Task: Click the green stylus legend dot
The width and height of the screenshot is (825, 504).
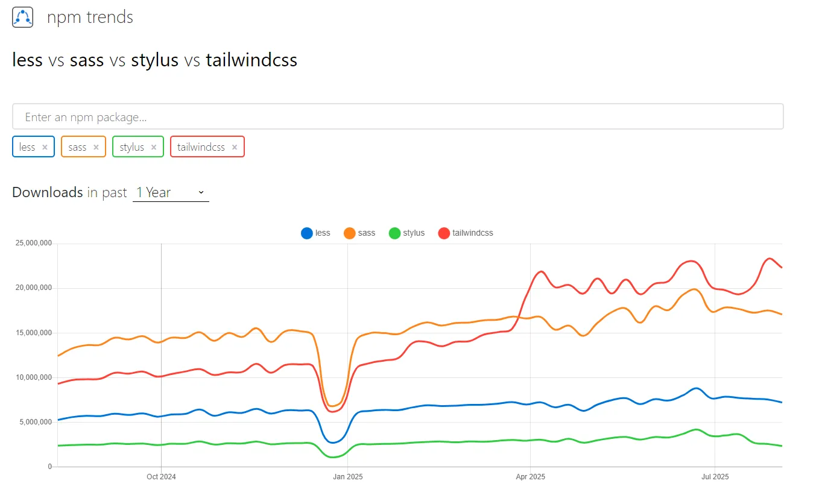Action: point(395,233)
